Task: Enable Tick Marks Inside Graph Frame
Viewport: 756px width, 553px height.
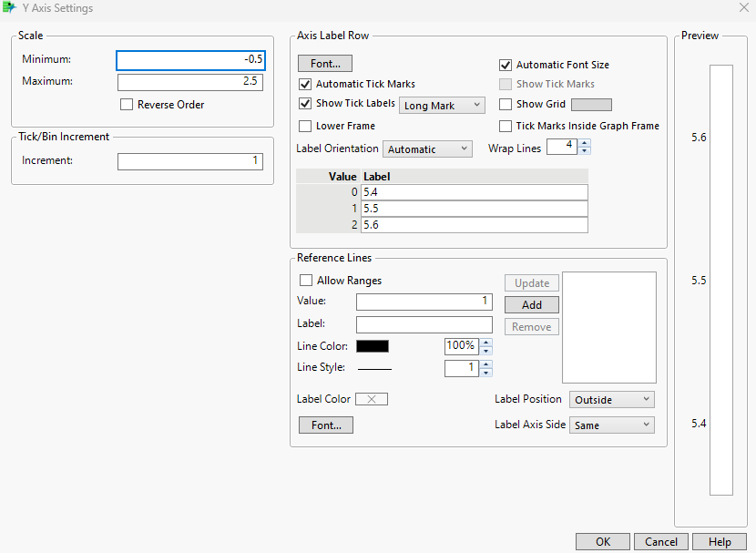Action: click(x=506, y=126)
